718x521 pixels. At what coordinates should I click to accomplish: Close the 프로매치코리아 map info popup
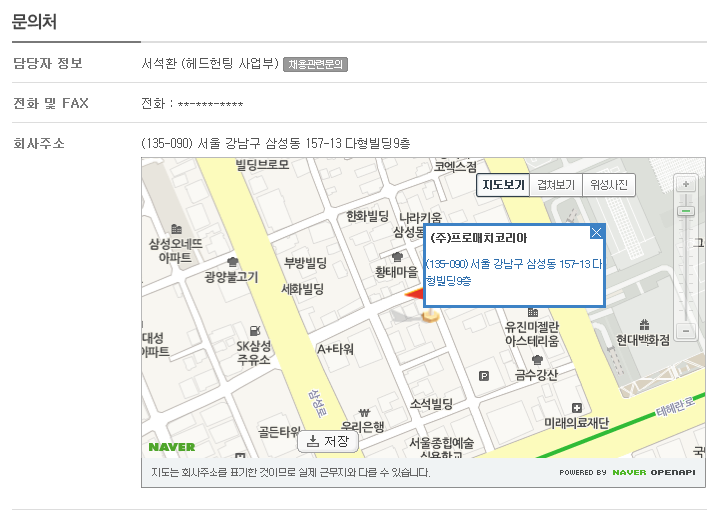click(x=596, y=233)
